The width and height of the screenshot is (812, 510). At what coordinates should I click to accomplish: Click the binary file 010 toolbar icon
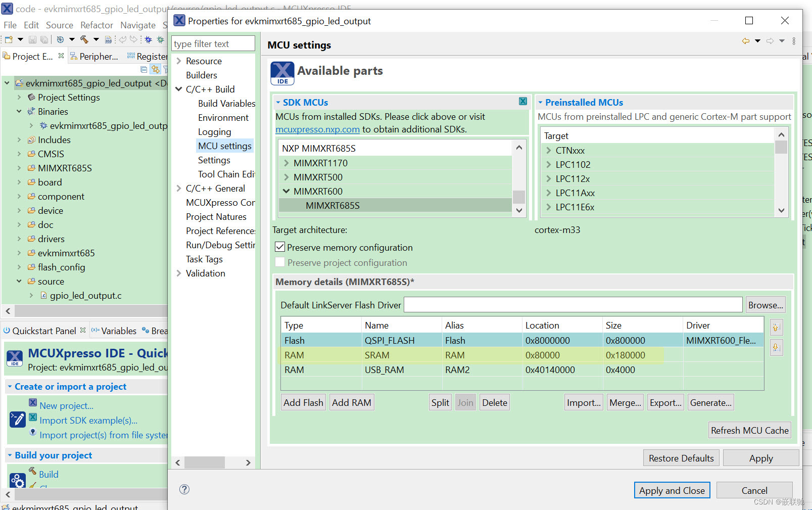108,39
